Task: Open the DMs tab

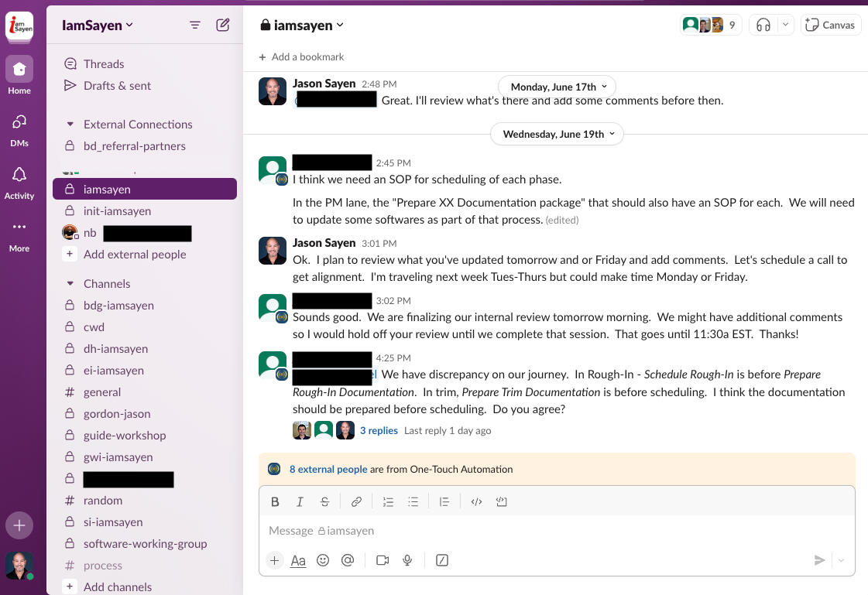Action: [x=19, y=128]
